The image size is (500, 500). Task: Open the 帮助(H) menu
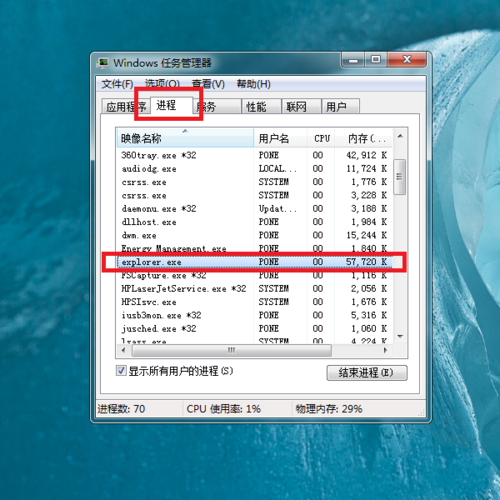tap(253, 84)
